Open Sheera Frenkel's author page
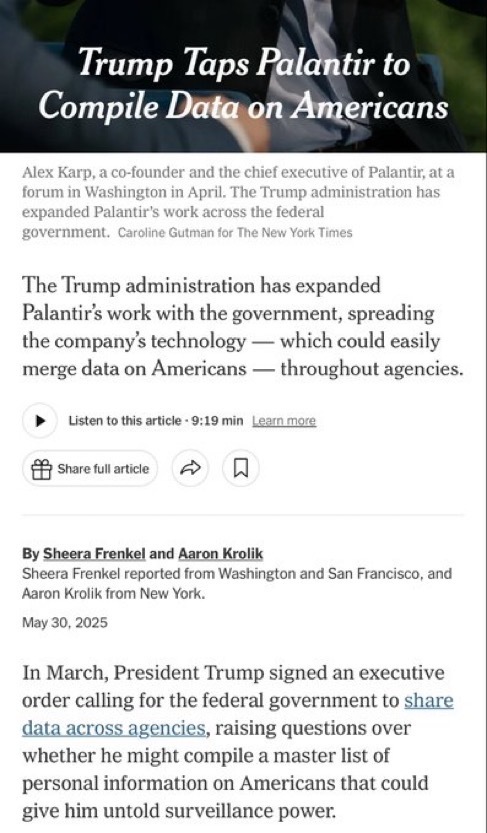487x833 pixels. 94,554
